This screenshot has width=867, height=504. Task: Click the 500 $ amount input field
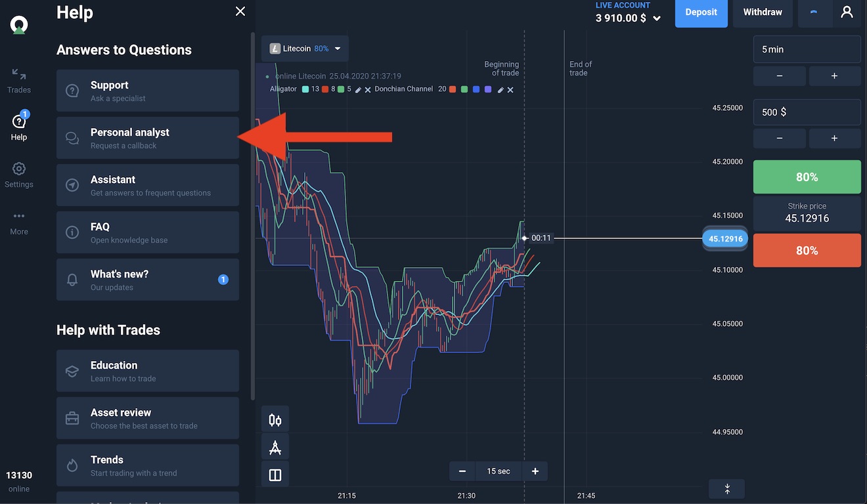[x=807, y=112]
